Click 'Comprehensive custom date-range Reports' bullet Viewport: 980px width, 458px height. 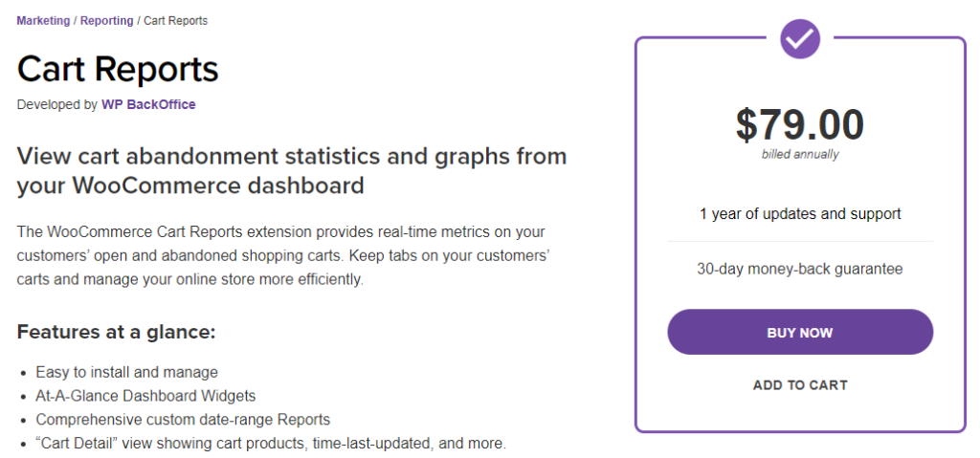[x=183, y=419]
